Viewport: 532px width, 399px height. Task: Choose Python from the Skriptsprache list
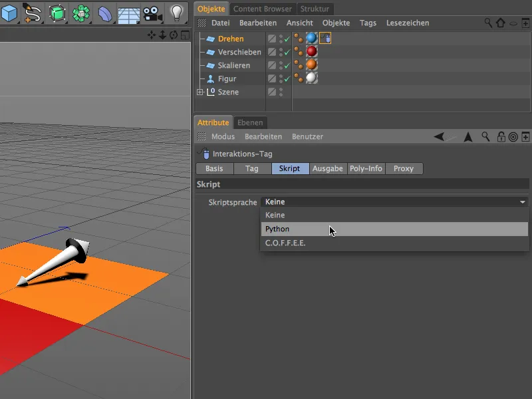tap(394, 229)
